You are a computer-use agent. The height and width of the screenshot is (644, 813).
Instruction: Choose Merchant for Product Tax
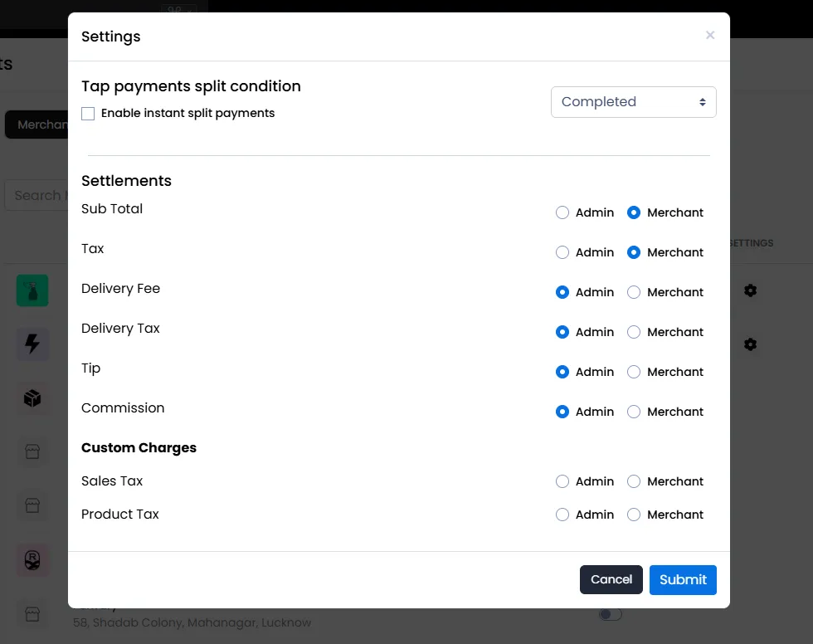[x=634, y=515]
